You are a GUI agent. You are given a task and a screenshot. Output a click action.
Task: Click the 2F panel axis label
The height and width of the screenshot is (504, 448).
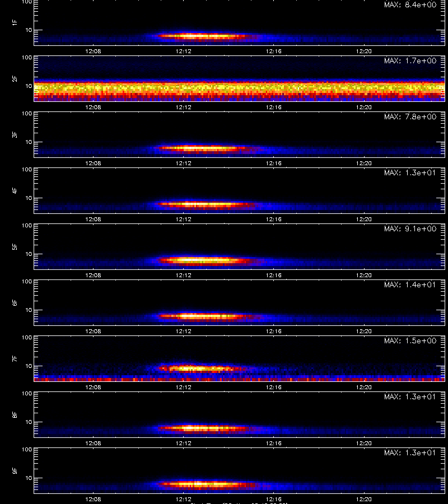click(15, 78)
